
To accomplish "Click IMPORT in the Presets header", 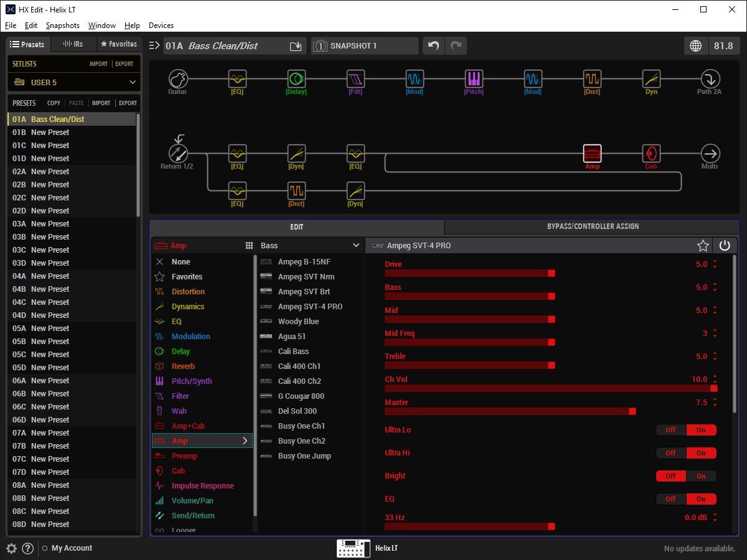I will [x=101, y=103].
